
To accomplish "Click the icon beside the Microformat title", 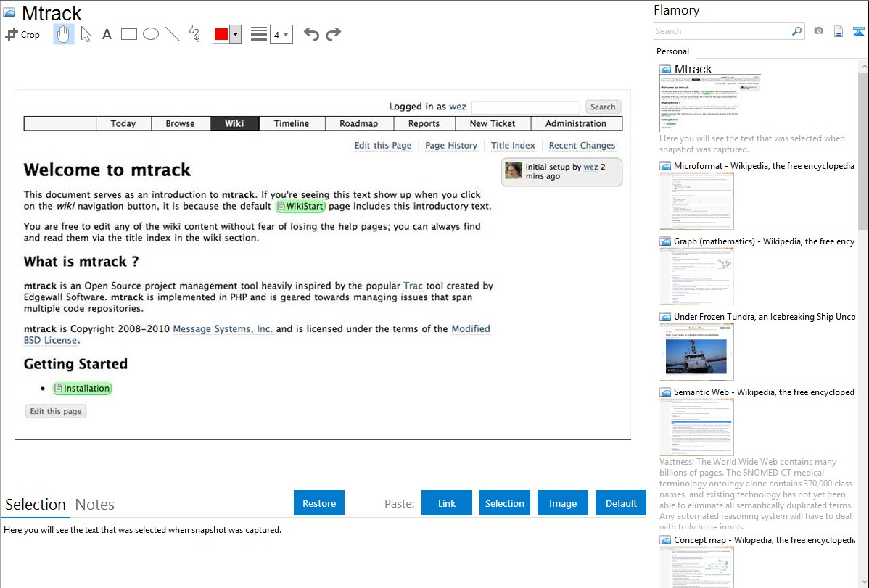I will [x=666, y=166].
